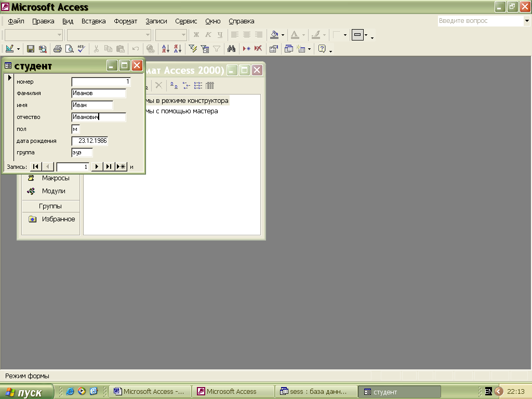This screenshot has height=399, width=532.
Task: Click the Delete Record toolbar icon
Action: 258,49
